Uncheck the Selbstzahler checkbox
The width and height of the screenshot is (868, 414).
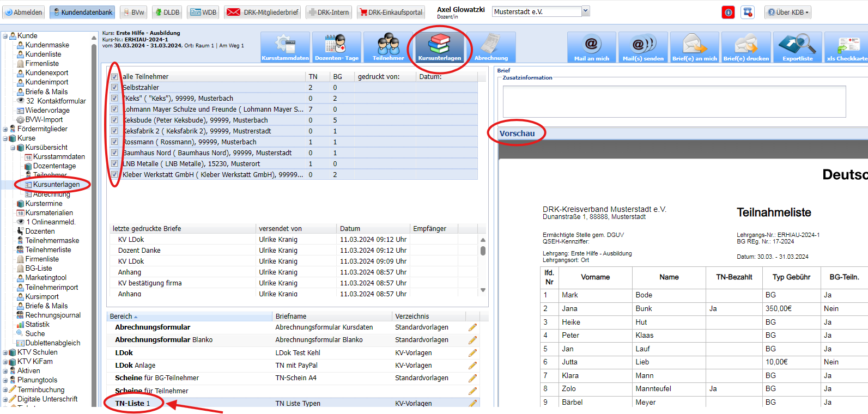(x=114, y=87)
